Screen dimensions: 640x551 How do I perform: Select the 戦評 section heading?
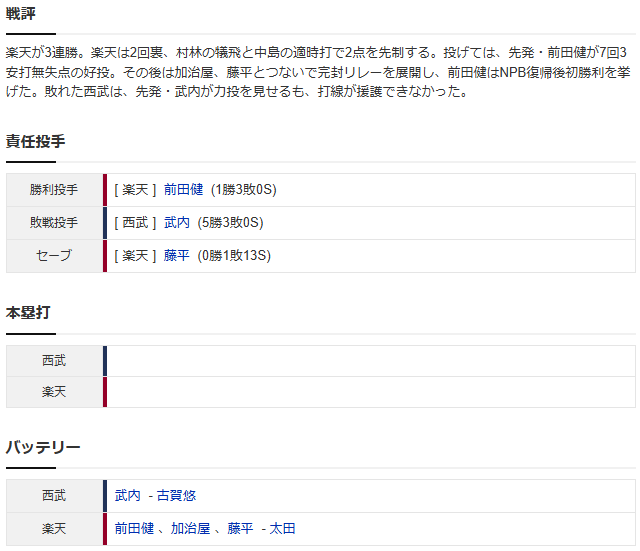(x=20, y=14)
